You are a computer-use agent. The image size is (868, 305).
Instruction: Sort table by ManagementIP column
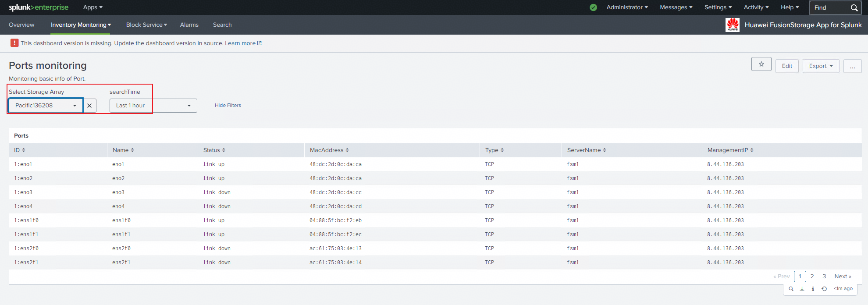coord(730,150)
